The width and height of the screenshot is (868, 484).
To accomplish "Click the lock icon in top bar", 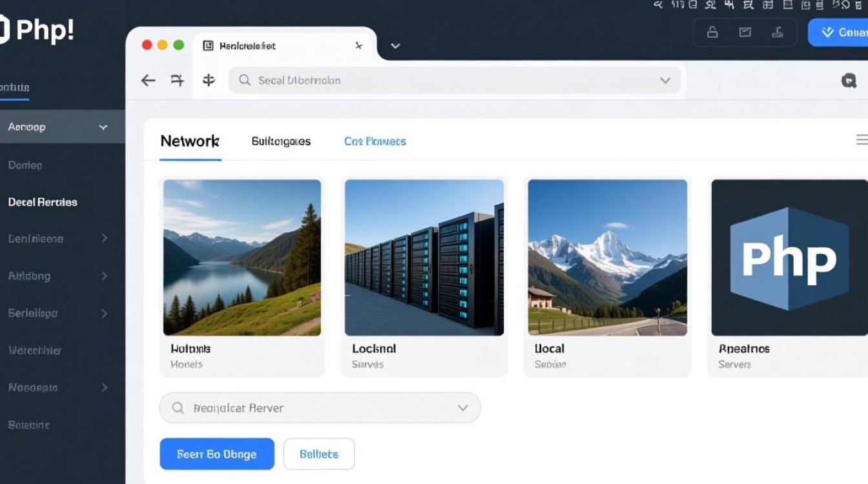I will point(712,32).
